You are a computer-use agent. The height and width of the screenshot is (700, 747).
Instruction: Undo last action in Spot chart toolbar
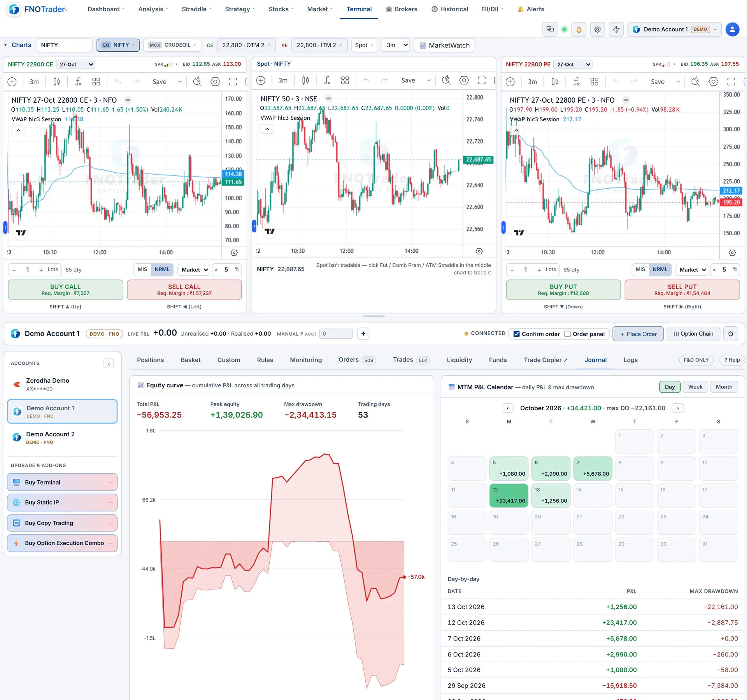[x=366, y=80]
